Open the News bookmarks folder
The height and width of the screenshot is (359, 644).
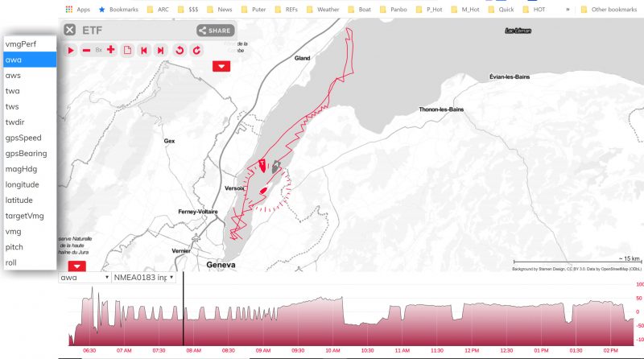tap(220, 9)
